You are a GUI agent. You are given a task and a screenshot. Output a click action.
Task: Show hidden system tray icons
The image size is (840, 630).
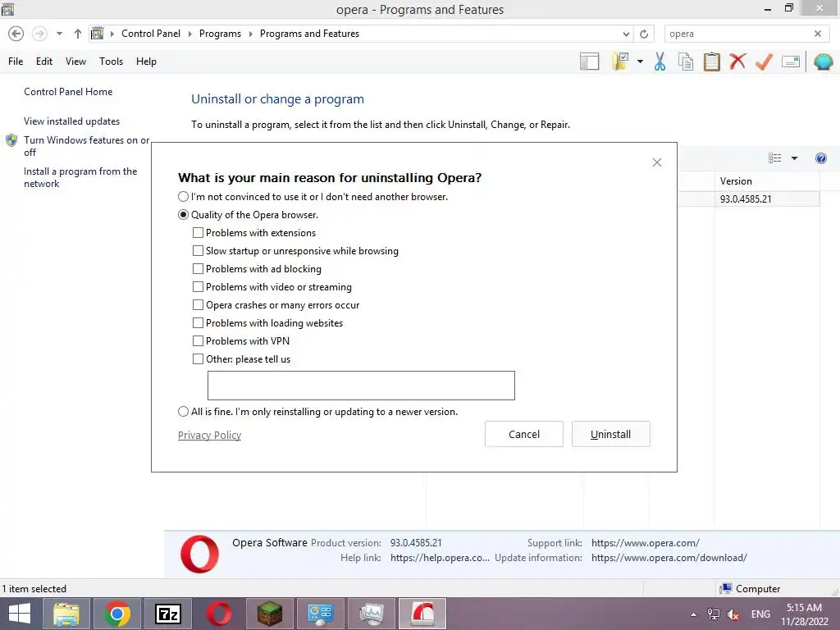click(693, 614)
